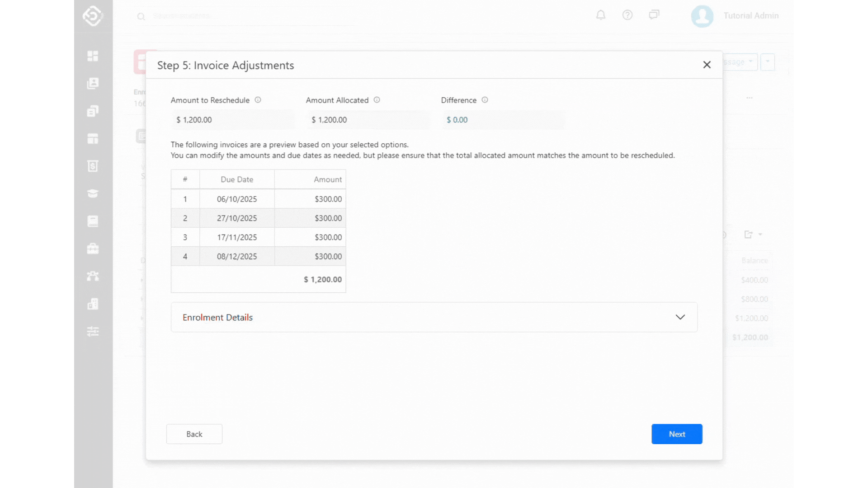The image size is (868, 488).
Task: Open sliders settings icon in sidebar
Action: coord(93,332)
